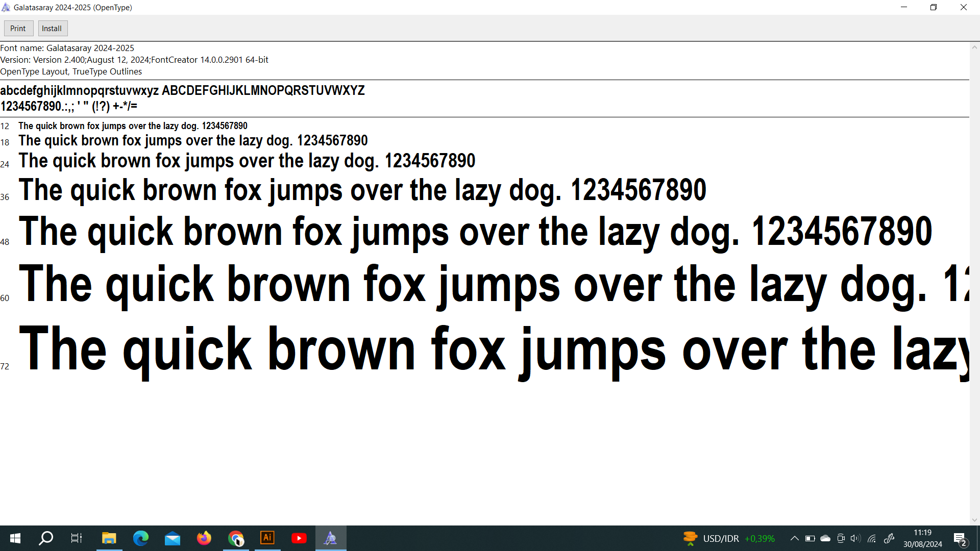Open Windows Start menu
This screenshot has height=551, width=980.
tap(15, 538)
